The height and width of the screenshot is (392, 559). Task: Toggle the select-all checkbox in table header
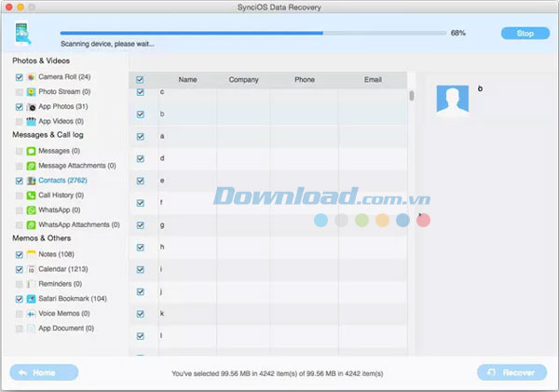point(140,79)
